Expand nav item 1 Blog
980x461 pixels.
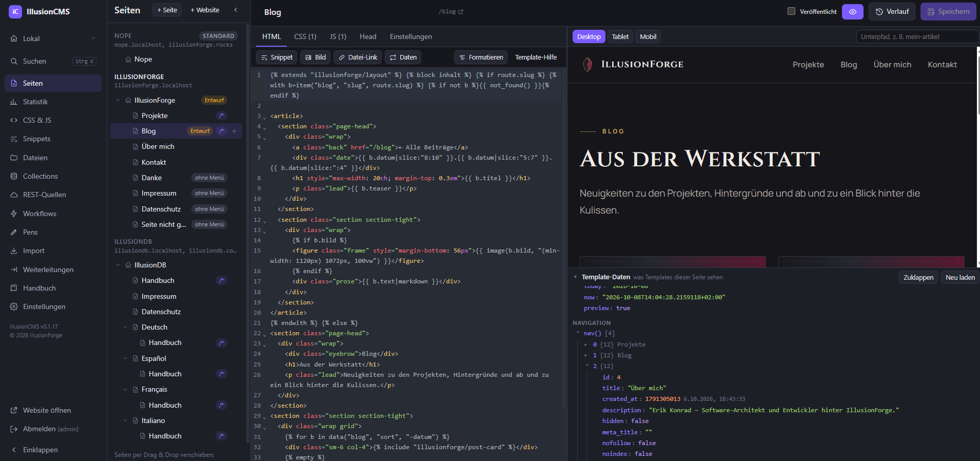pyautogui.click(x=586, y=355)
